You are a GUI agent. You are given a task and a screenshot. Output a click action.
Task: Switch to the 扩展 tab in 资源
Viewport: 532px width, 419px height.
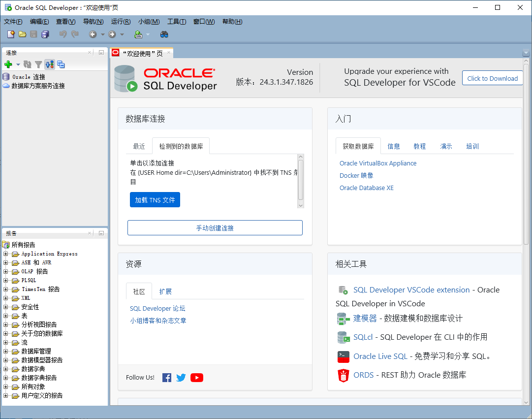165,291
